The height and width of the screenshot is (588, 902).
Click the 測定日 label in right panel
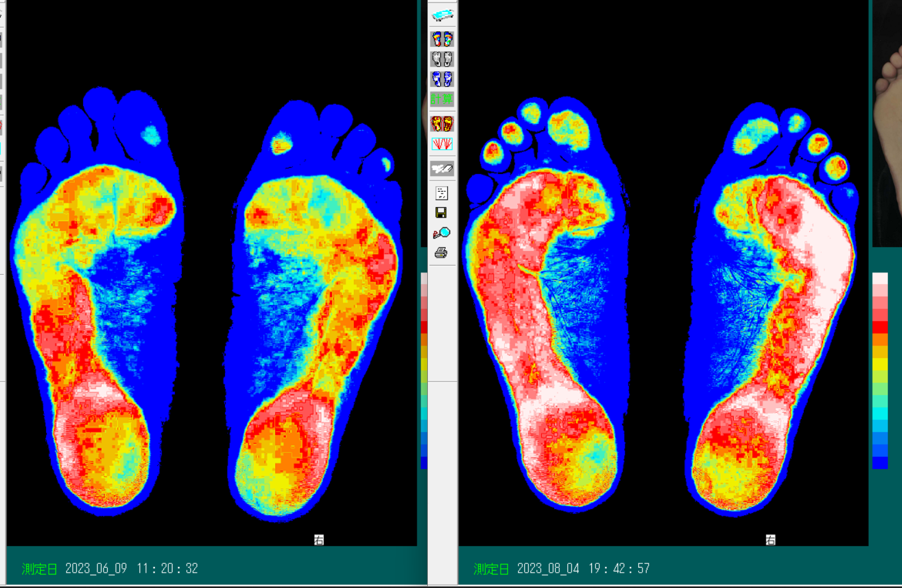(x=491, y=569)
